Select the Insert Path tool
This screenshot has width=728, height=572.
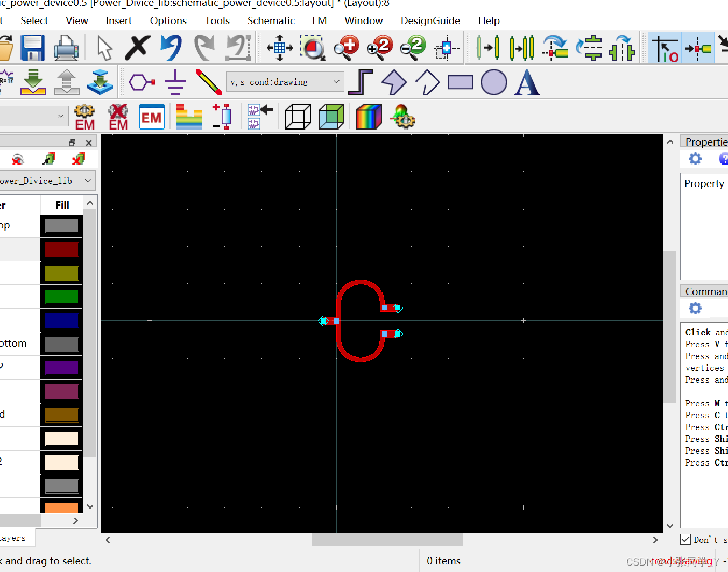[x=361, y=83]
